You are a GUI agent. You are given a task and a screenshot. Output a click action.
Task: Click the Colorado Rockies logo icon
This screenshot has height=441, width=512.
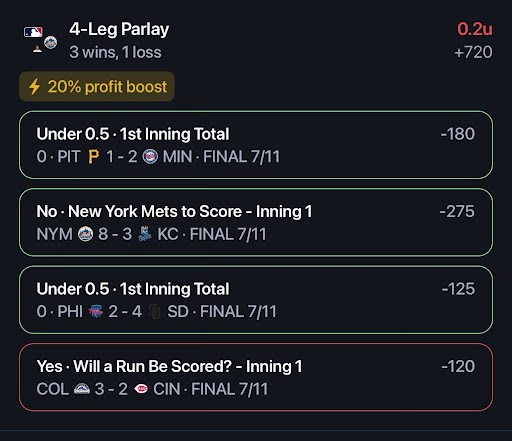(x=82, y=389)
